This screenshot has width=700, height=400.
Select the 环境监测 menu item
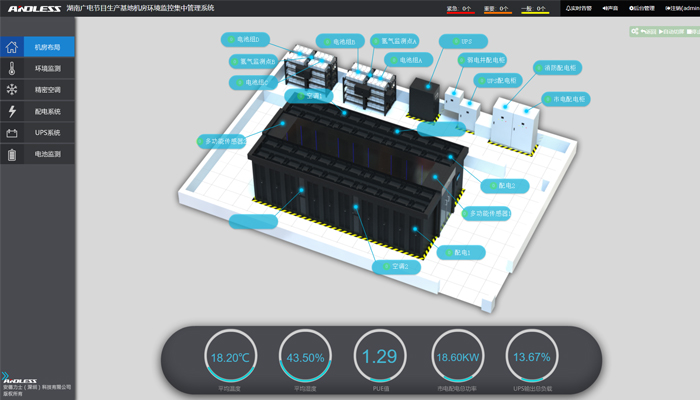pyautogui.click(x=48, y=69)
